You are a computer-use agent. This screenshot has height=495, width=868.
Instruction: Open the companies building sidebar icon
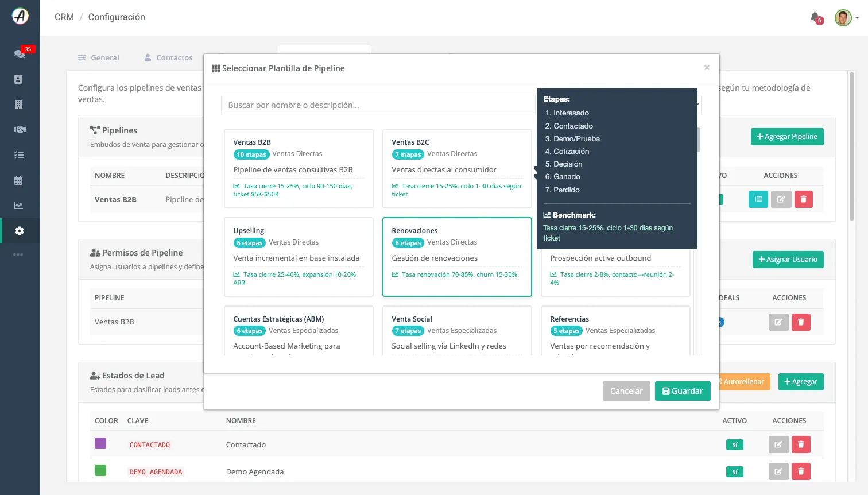tap(18, 105)
